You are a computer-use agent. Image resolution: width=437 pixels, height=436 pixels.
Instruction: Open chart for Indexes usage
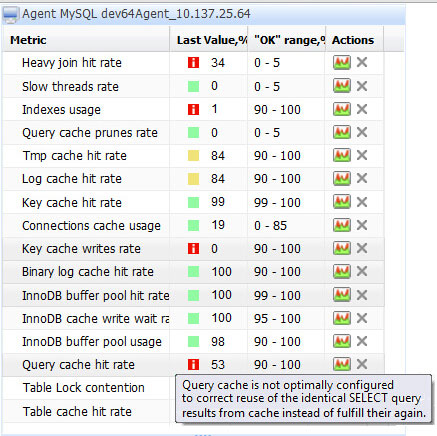342,109
